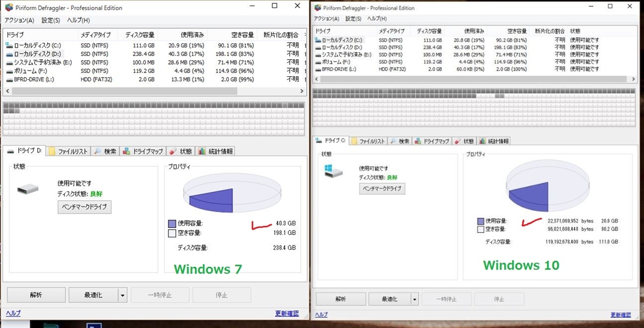Open the ヘルプ(H) menu in right window
This screenshot has height=328, width=644.
377,18
